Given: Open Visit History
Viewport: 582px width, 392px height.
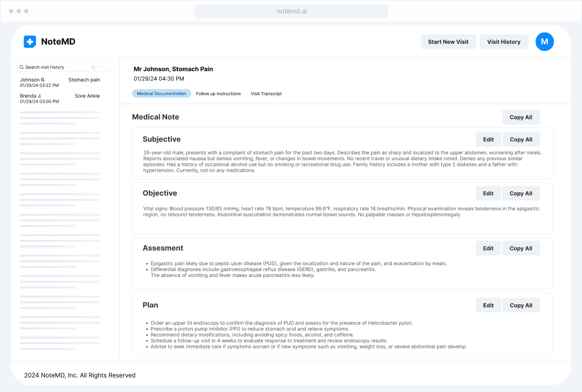Looking at the screenshot, I should [x=503, y=42].
